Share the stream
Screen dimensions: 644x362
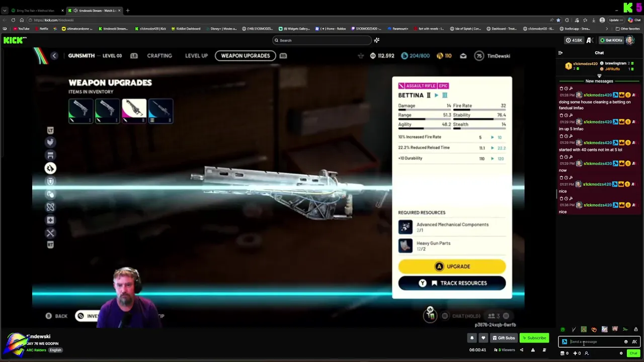tap(521, 350)
